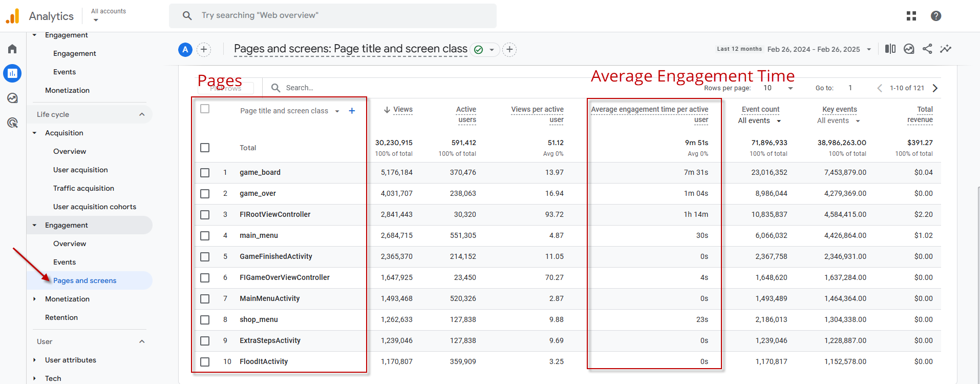Go to next page of table rows
Screen dimensions: 980x384
click(x=935, y=88)
